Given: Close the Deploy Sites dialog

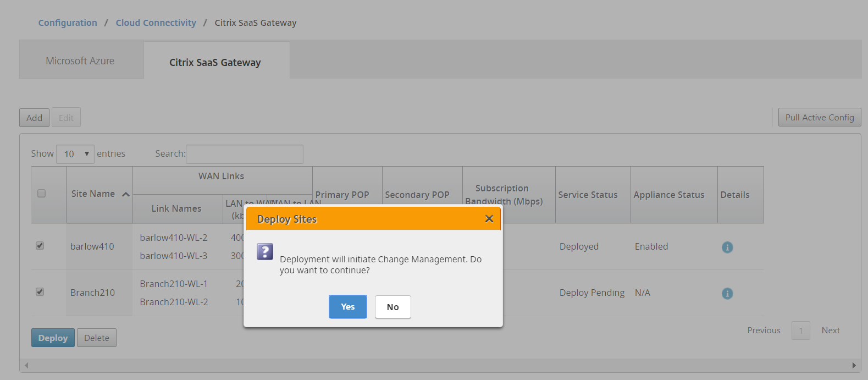Looking at the screenshot, I should (x=489, y=219).
